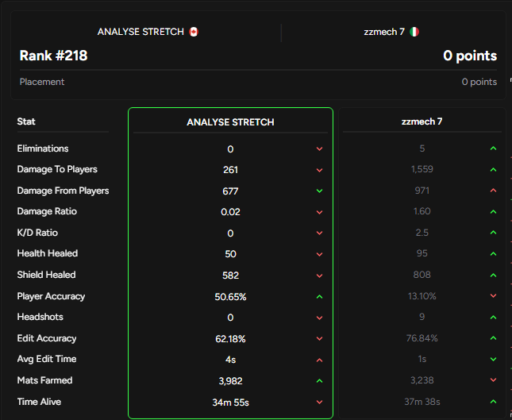Select the zzmech 7 column header in stats table
Image resolution: width=512 pixels, height=420 pixels.
tap(422, 121)
